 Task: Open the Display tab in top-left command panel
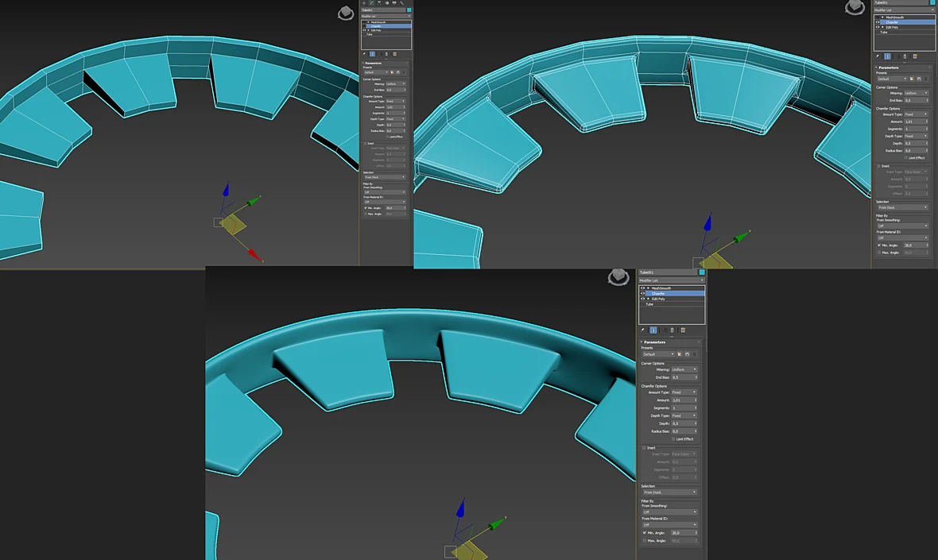tap(394, 3)
